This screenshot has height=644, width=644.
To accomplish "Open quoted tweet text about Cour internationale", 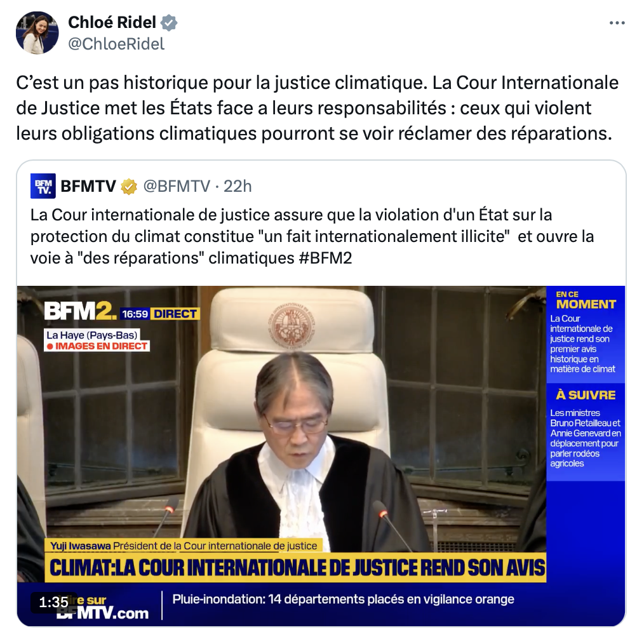I will coord(312,236).
